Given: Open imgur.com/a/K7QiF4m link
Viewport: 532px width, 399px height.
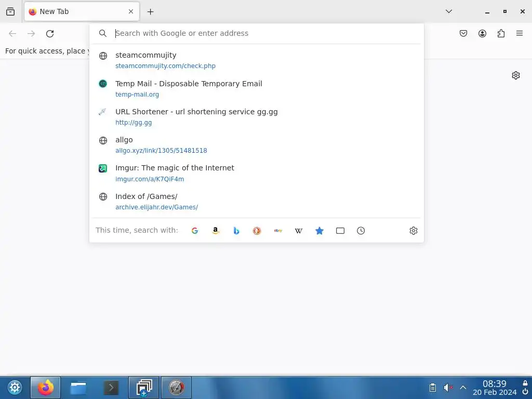Looking at the screenshot, I should 150,179.
